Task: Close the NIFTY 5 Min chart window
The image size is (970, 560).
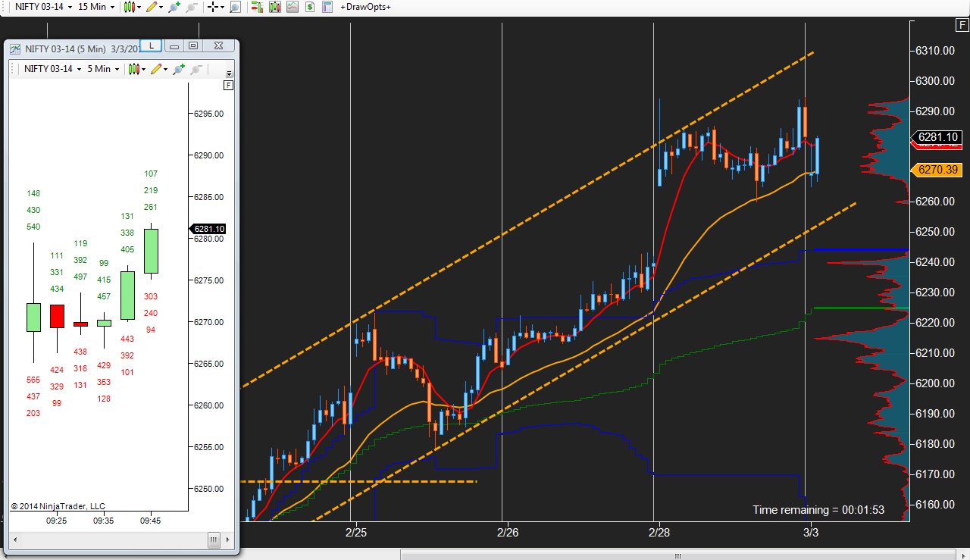Action: pyautogui.click(x=218, y=46)
